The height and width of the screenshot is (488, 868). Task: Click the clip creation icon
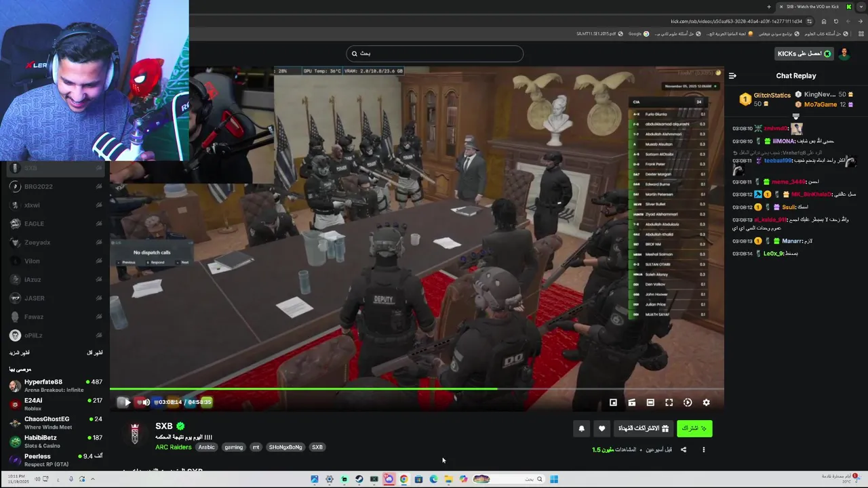tap(632, 403)
